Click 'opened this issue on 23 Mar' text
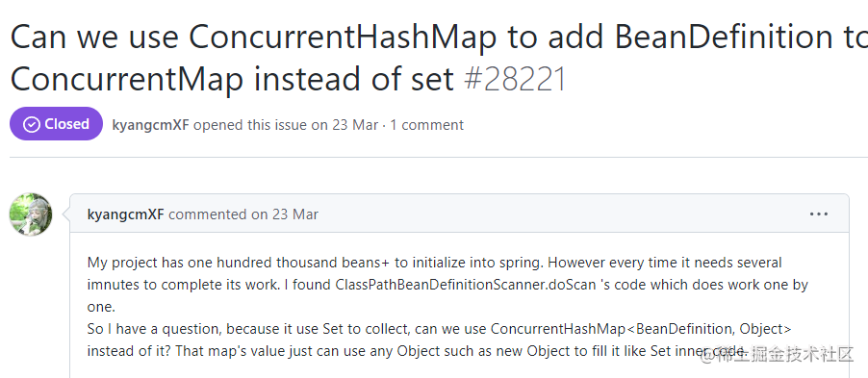868x378 pixels. click(x=285, y=125)
